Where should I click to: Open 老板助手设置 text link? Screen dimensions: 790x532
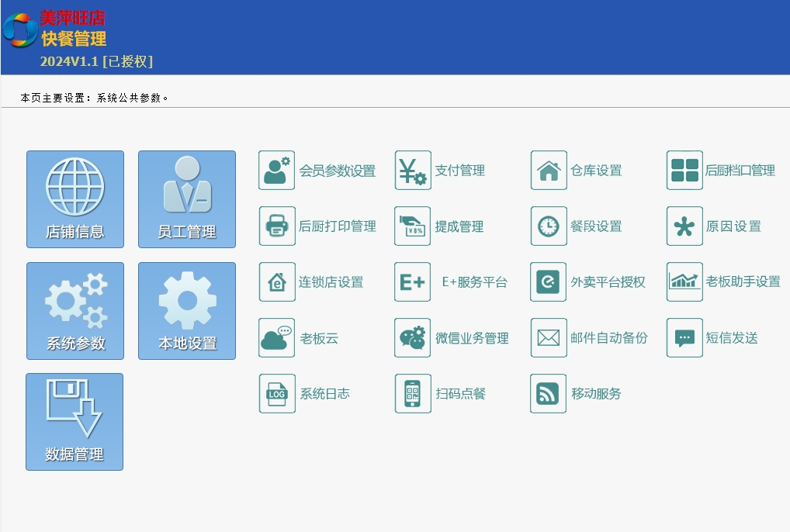coord(743,282)
